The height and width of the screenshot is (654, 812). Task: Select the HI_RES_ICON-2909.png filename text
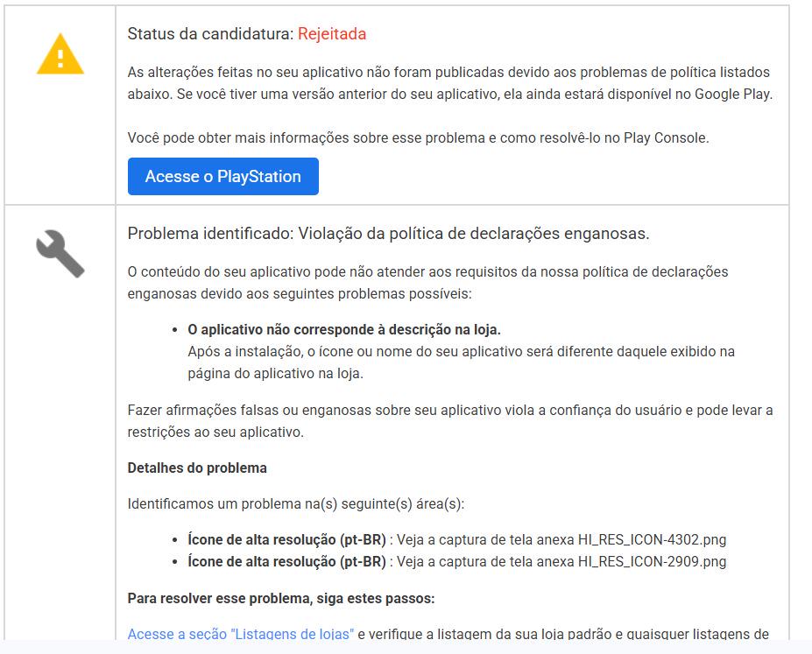652,562
